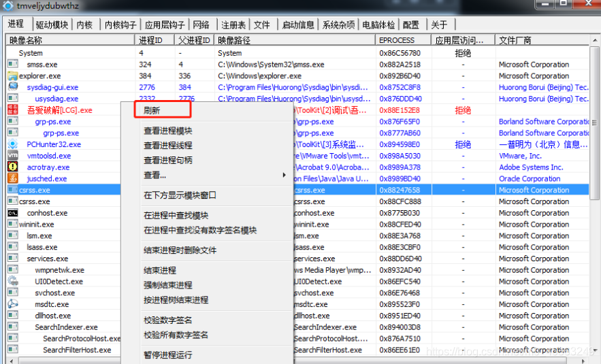This screenshot has height=364, width=601.
Task: Click the msdtc.exe process icon
Action: (x=13, y=304)
